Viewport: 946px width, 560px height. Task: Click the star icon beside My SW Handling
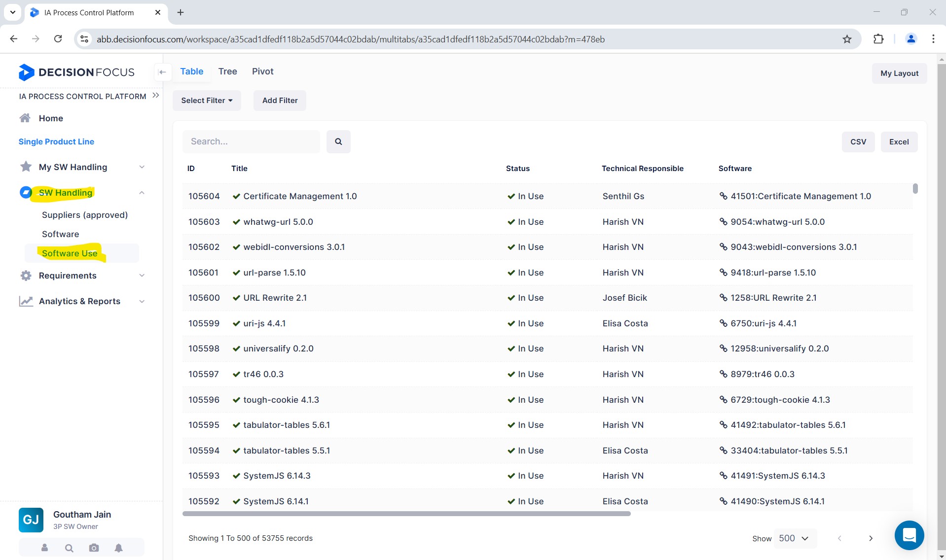26,167
